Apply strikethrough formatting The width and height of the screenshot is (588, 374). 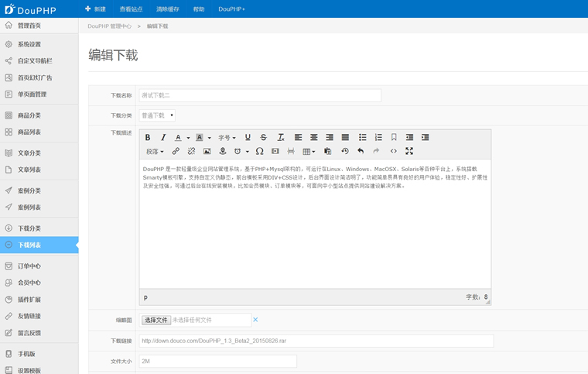[x=264, y=137]
